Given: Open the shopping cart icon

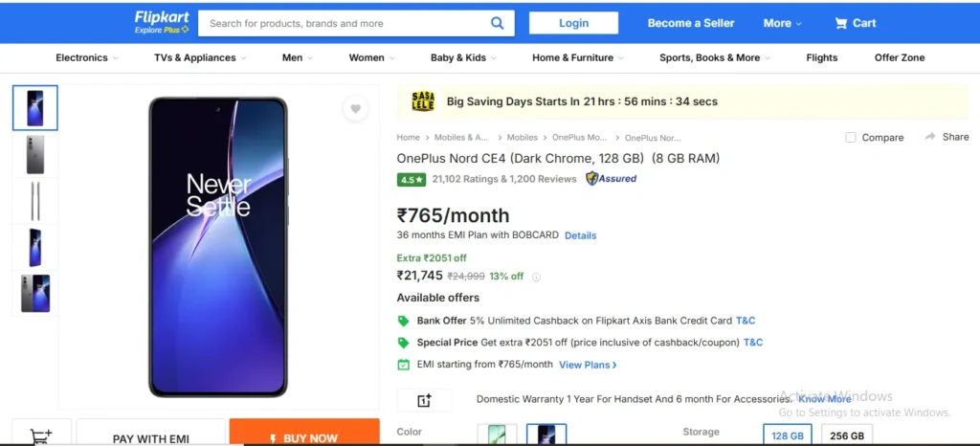Looking at the screenshot, I should [841, 23].
